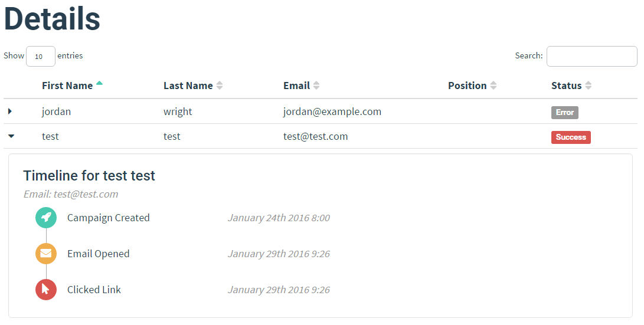Image resolution: width=644 pixels, height=325 pixels.
Task: Collapse the test test row timeline
Action: (11, 136)
